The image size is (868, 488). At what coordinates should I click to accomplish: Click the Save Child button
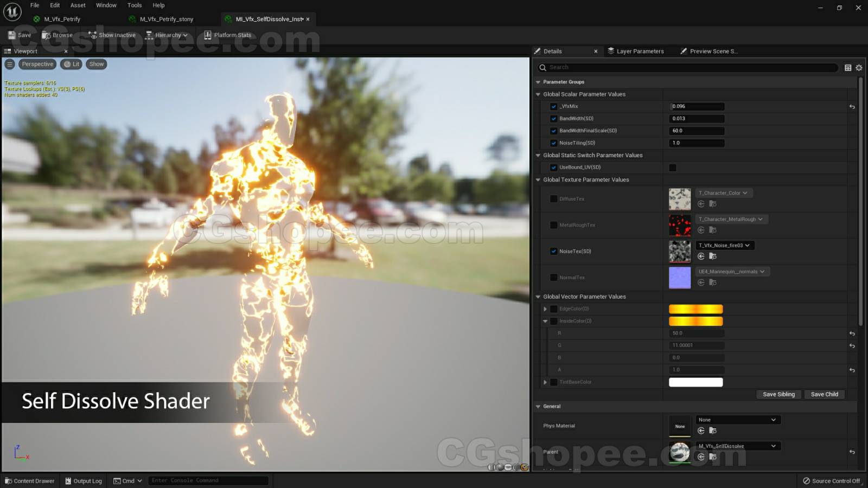pos(824,394)
